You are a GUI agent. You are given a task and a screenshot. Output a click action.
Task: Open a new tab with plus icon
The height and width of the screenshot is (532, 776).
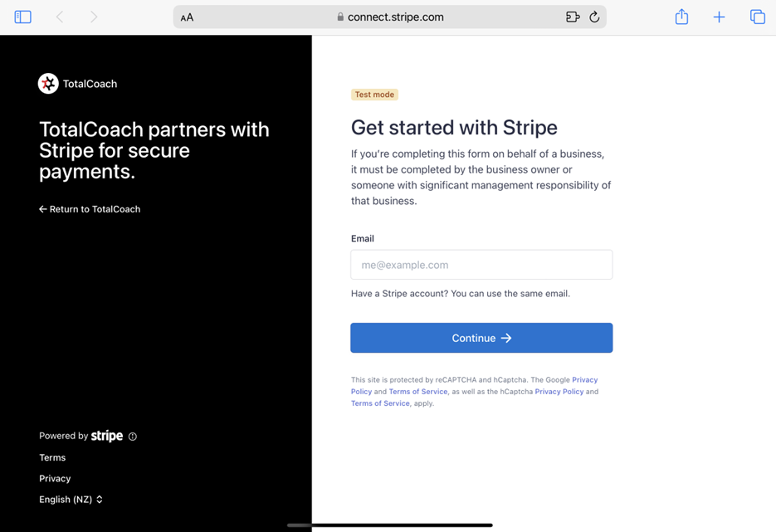pos(719,17)
